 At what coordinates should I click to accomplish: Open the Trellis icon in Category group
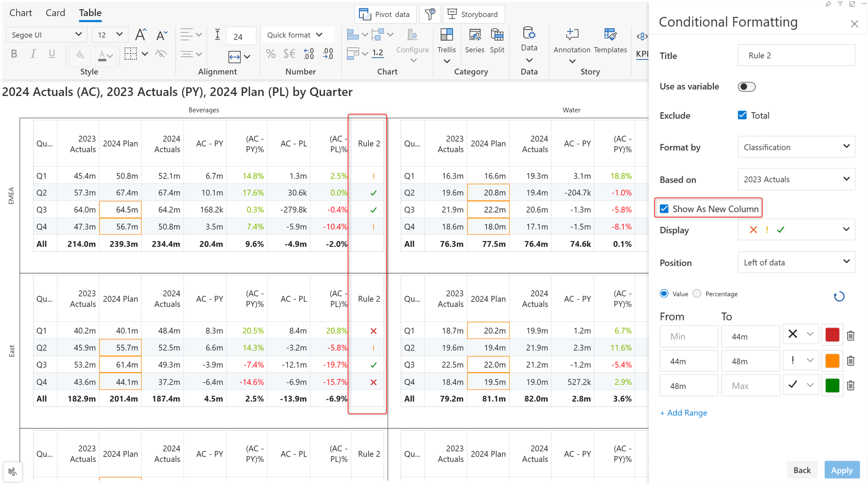click(x=446, y=36)
